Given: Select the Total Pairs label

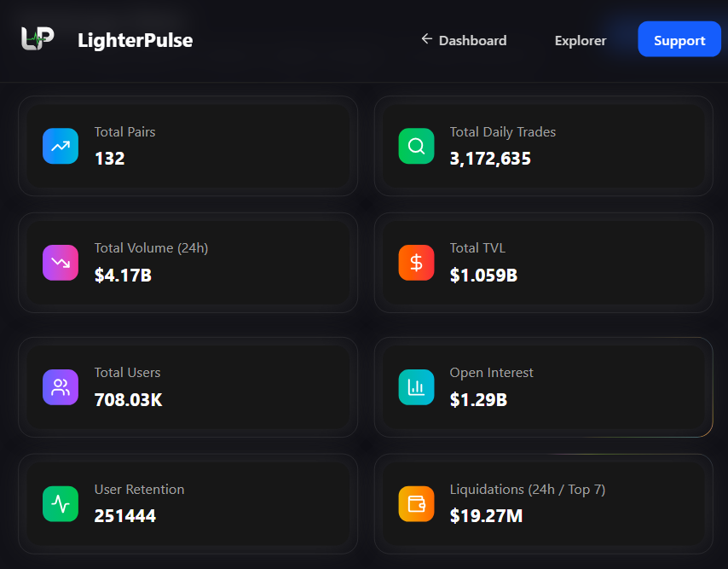Looking at the screenshot, I should point(125,132).
